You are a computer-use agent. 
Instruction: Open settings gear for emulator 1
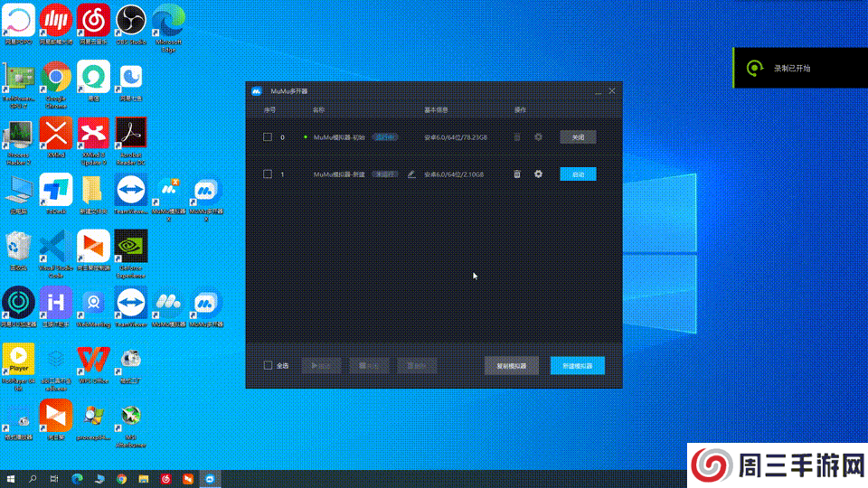(x=538, y=174)
